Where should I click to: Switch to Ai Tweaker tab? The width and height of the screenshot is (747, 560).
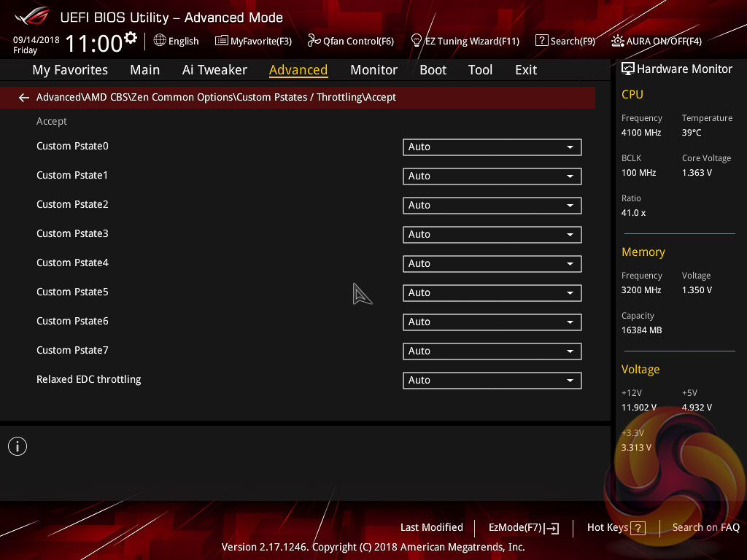coord(214,70)
